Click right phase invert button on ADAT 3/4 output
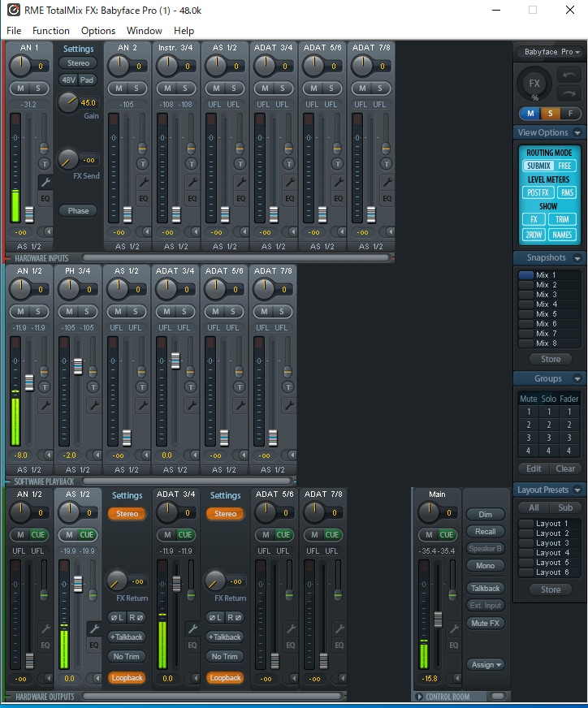Viewport: 588px width, 708px height. pyautogui.click(x=233, y=617)
